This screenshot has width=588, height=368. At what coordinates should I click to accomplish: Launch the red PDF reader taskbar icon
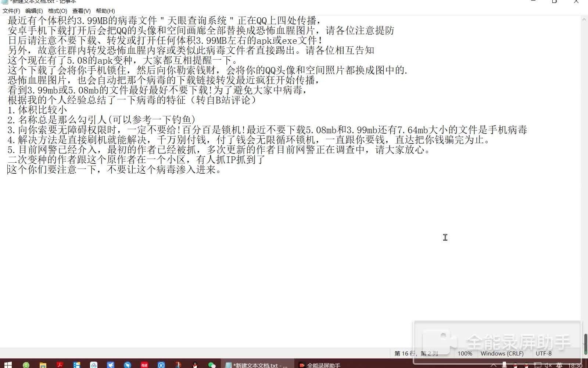click(60, 365)
